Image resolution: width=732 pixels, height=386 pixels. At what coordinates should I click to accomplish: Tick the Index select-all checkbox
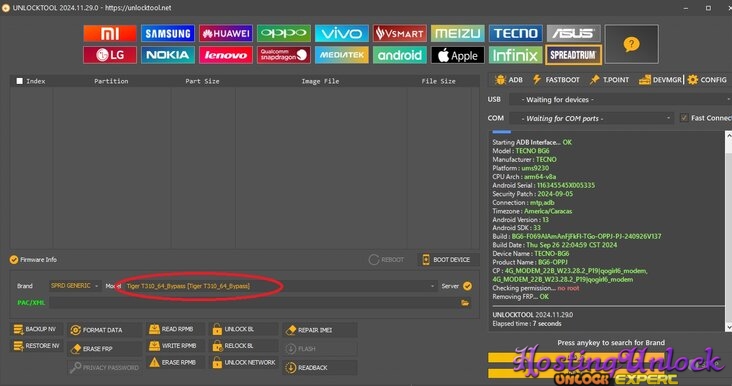[x=20, y=81]
